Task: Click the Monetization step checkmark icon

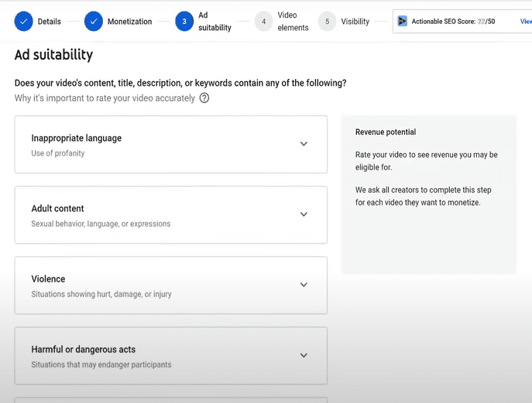Action: tap(94, 22)
